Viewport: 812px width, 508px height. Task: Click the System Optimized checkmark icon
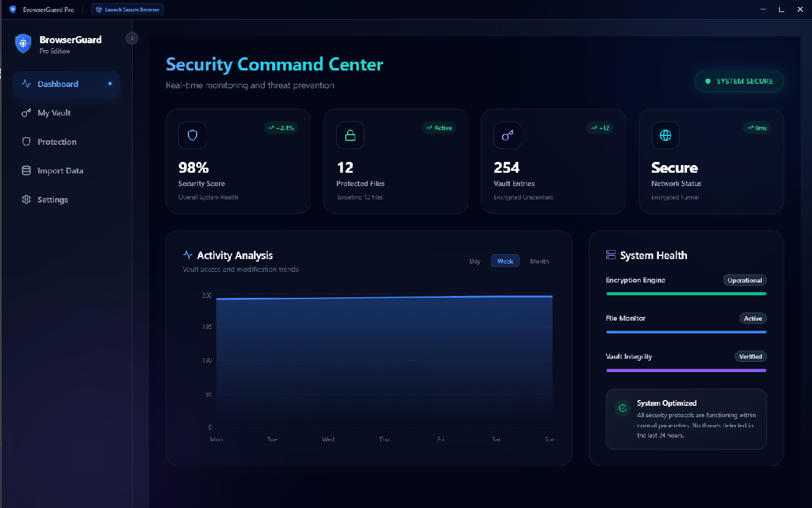623,408
